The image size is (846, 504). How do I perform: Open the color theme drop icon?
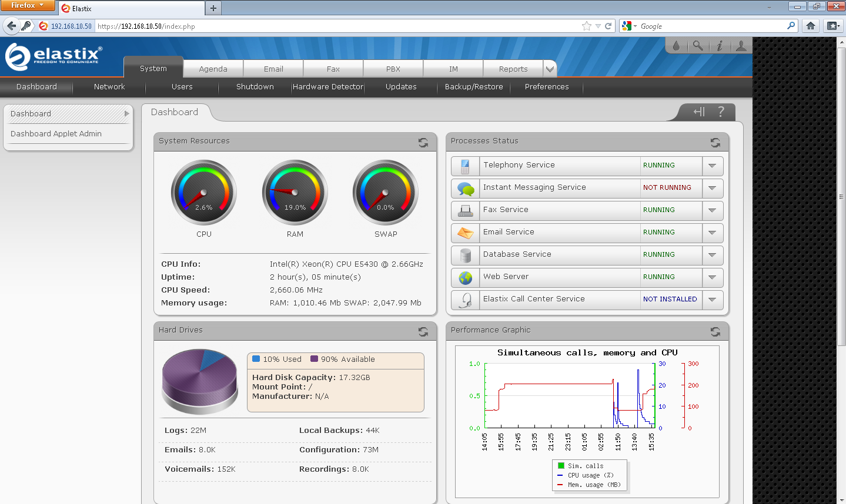coord(676,45)
